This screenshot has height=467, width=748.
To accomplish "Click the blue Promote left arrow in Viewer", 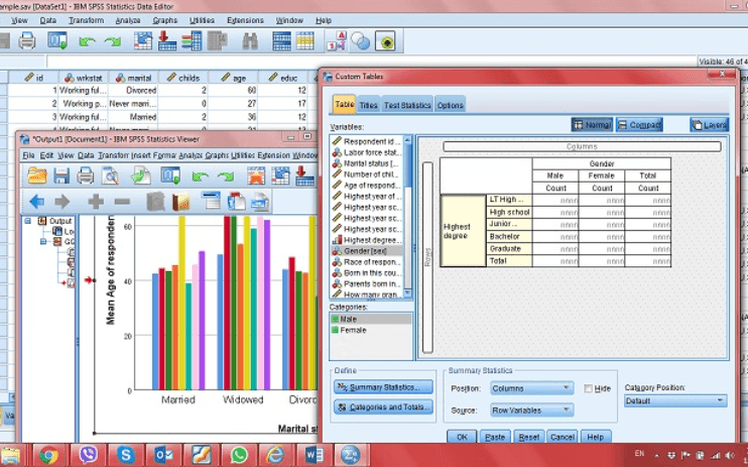I will pos(37,202).
